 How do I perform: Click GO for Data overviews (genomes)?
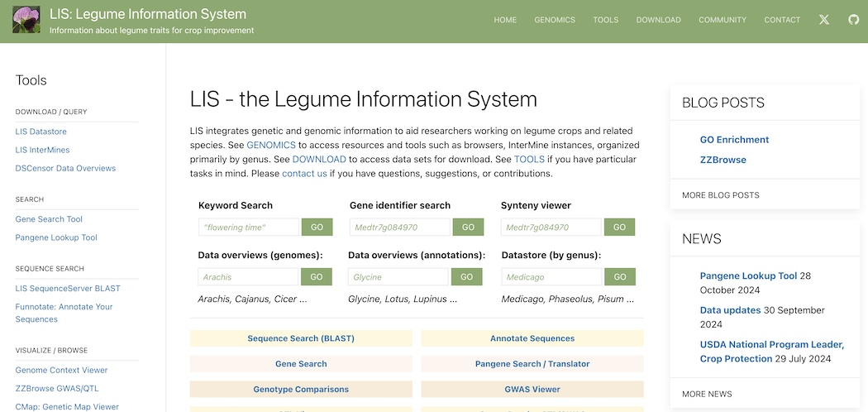click(317, 277)
